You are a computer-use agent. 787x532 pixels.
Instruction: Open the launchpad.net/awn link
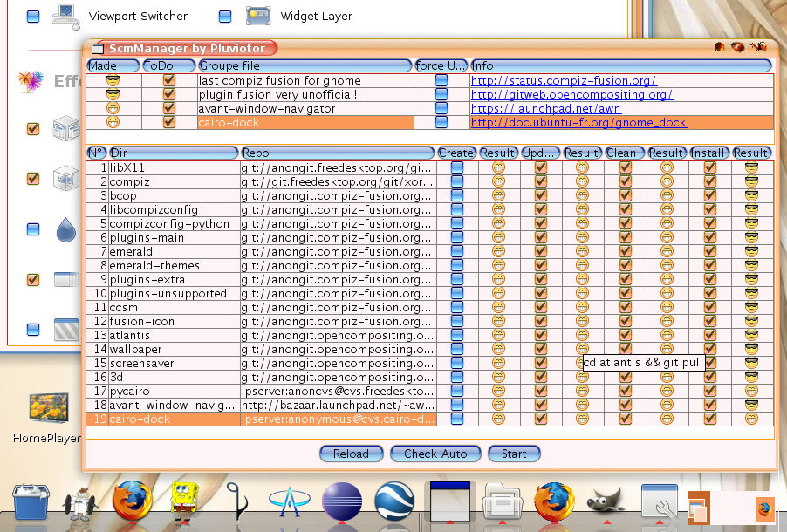(546, 109)
